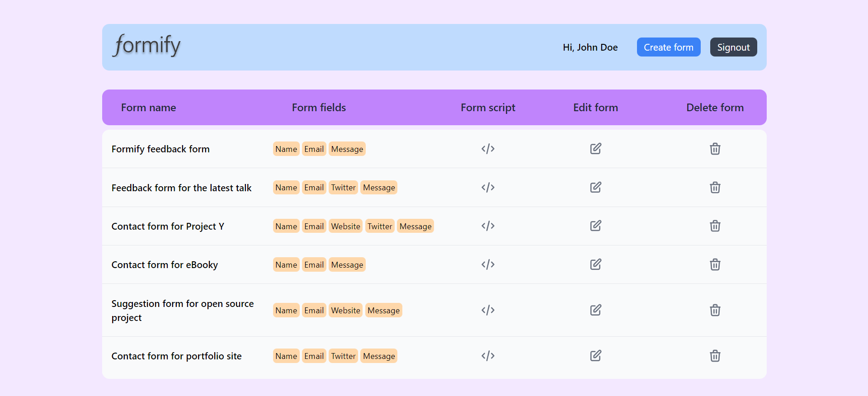The image size is (868, 396).
Task: Select the Contact form for Project Y name
Action: (168, 226)
